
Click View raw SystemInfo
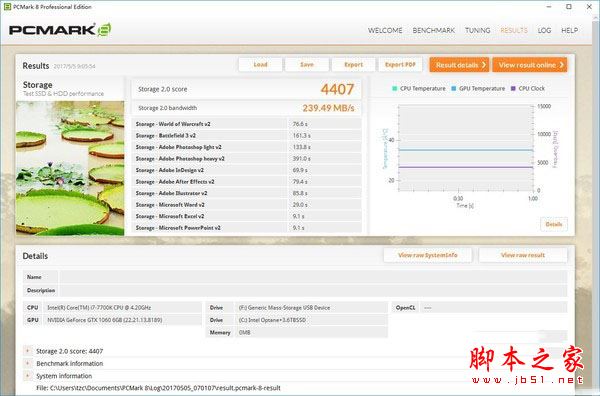tap(427, 255)
